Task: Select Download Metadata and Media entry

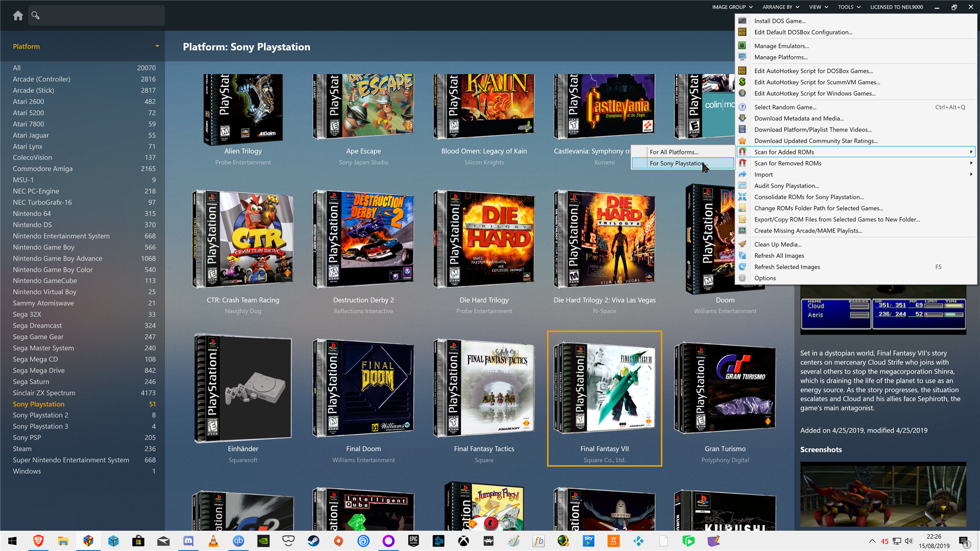Action: coord(856,118)
